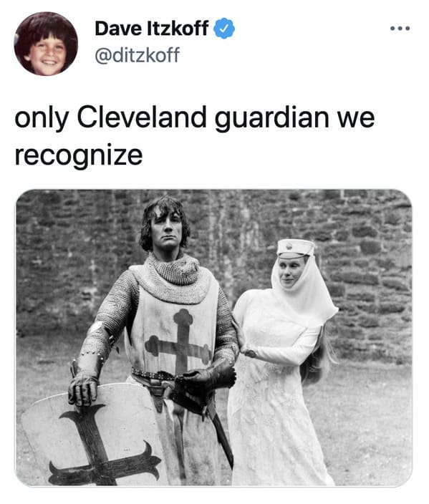Click the word Cleveland in the tweet
The image size is (429, 504).
point(141,117)
